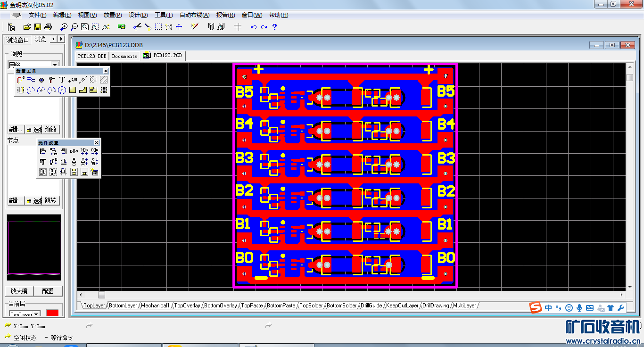This screenshot has width=644, height=347.
Task: Switch to the Documents tab
Action: click(124, 56)
